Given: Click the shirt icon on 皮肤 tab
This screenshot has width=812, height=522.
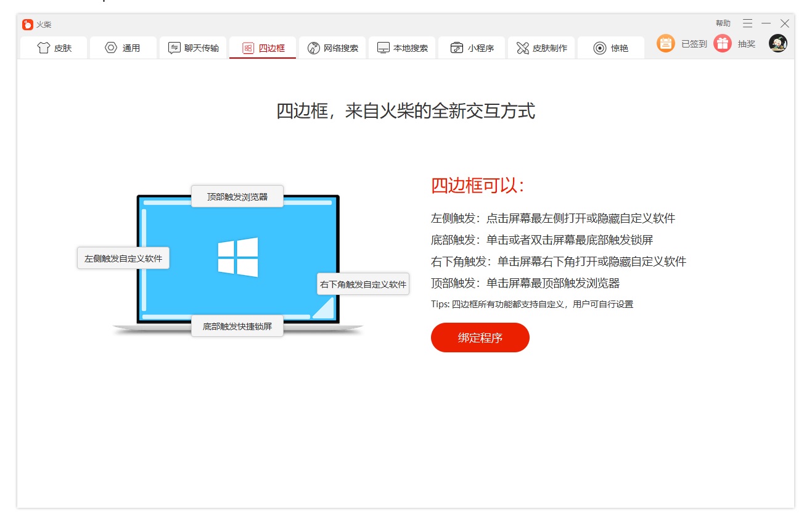Looking at the screenshot, I should 43,47.
